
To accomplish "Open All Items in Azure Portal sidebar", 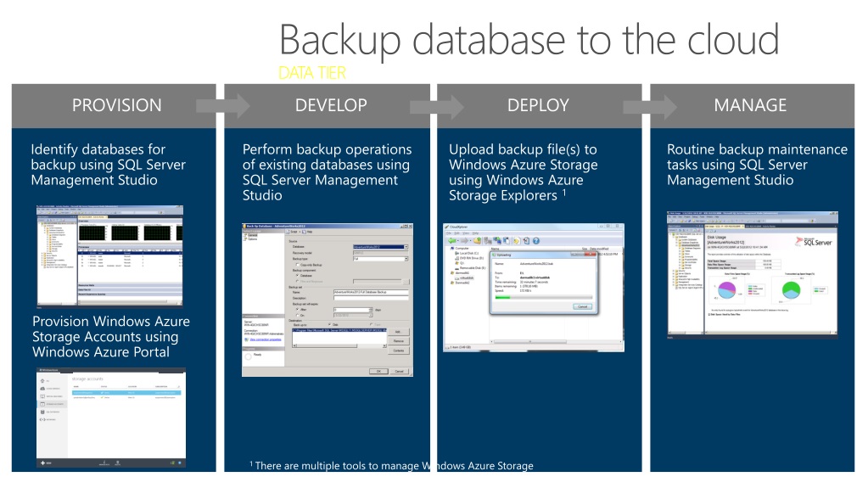I will (x=44, y=381).
